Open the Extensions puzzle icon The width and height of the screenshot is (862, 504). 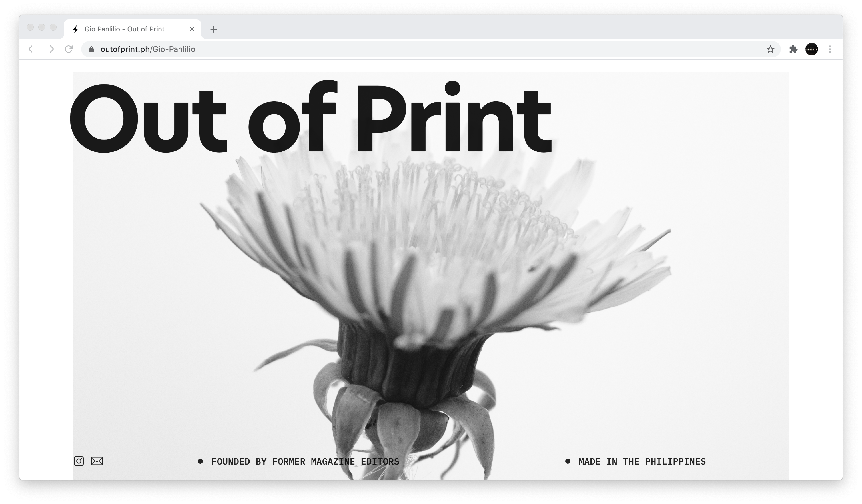tap(793, 49)
